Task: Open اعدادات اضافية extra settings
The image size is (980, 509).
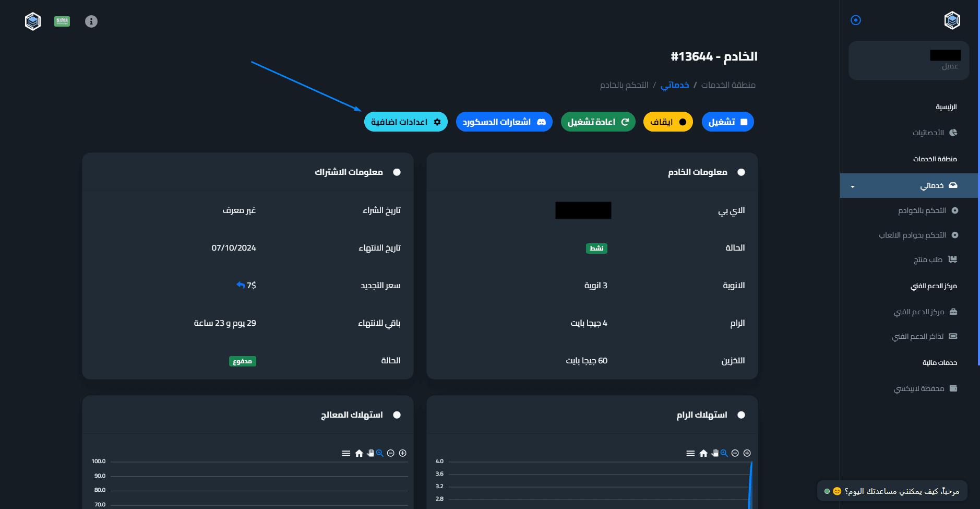Action: point(406,122)
